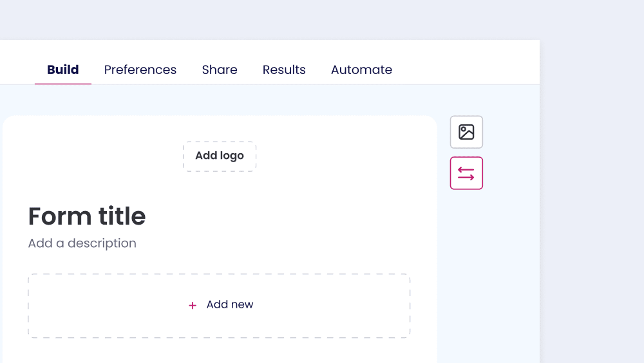Switch to the Build tab
This screenshot has height=363, width=644.
(63, 70)
